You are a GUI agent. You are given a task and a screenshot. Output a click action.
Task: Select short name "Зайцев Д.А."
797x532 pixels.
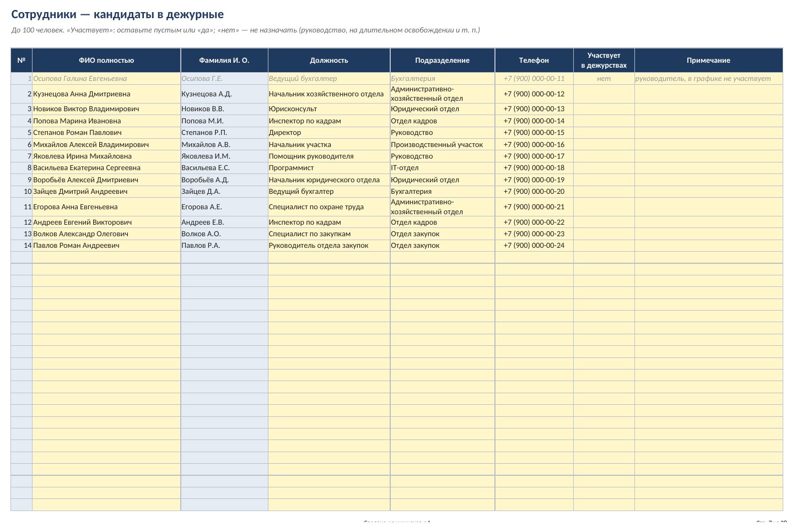(224, 192)
